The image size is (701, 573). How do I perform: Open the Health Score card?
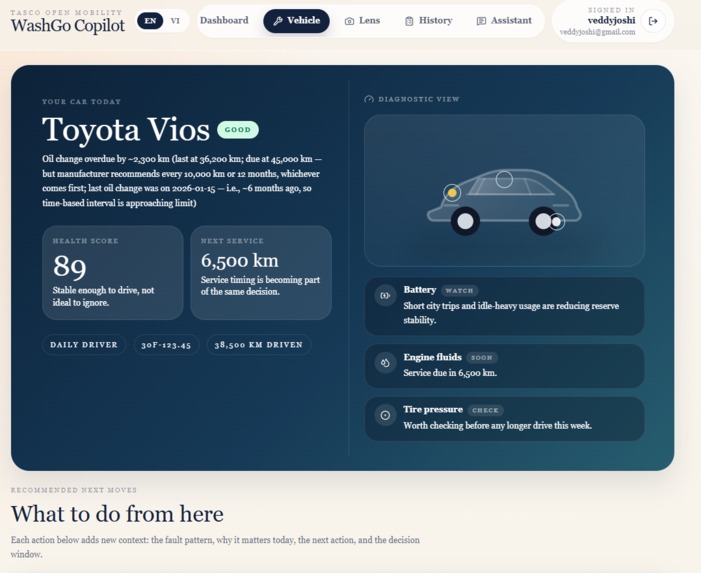pyautogui.click(x=113, y=273)
